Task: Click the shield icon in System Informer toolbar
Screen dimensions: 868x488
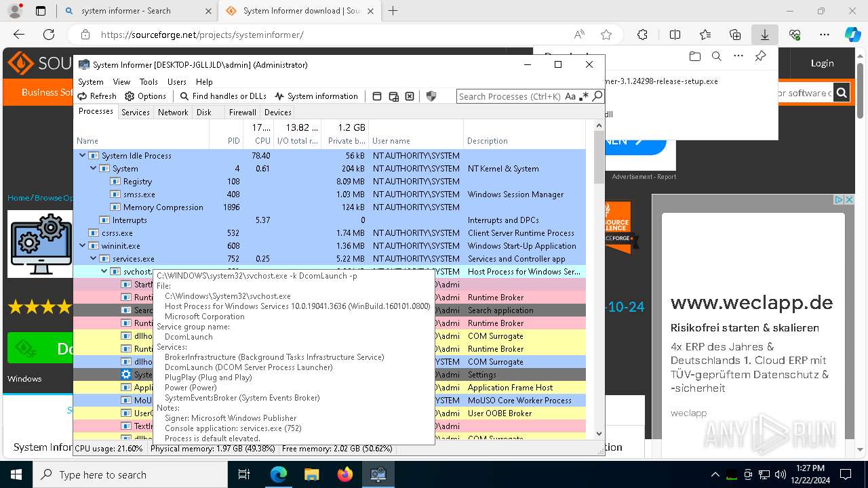Action: pos(431,96)
